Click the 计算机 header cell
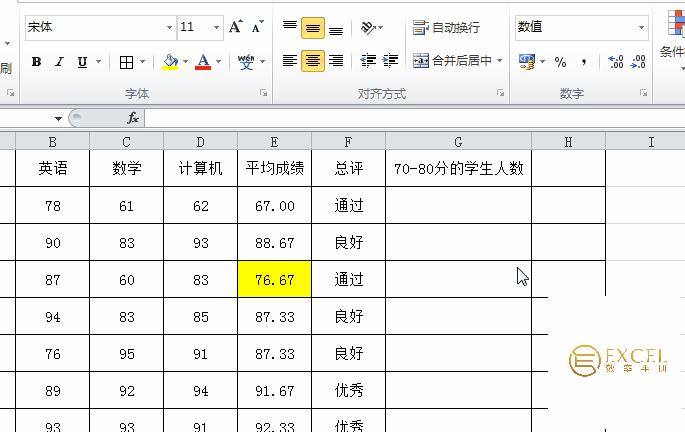This screenshot has height=432, width=685. point(201,168)
